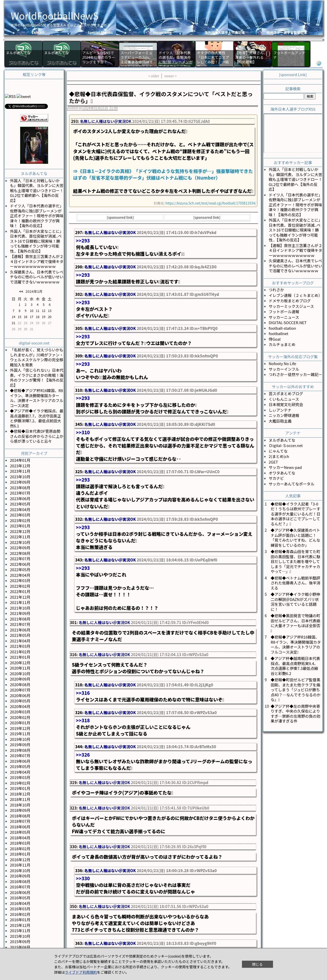This screenshot has height=980, width=327.
Task: Go to previous month with << in calendar
Action: click(x=21, y=292)
